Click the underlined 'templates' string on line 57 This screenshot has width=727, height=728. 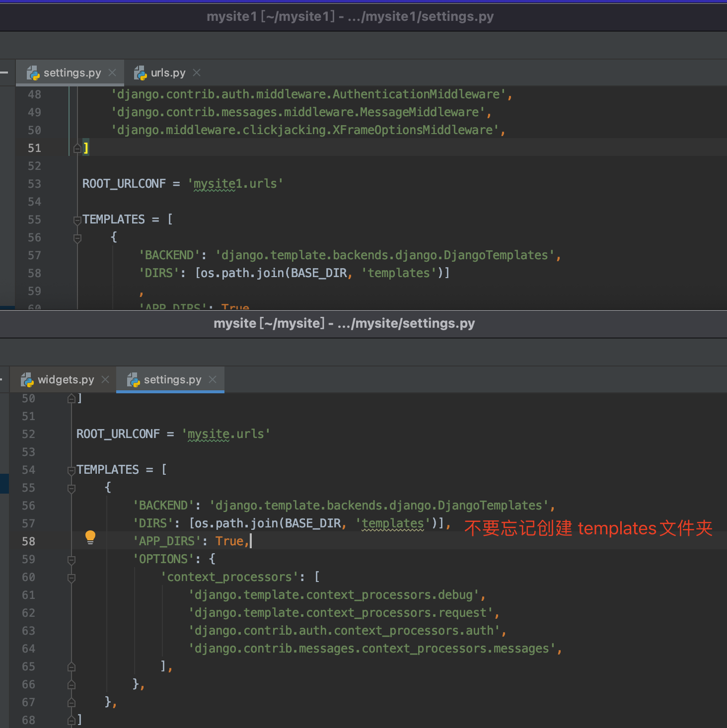pyautogui.click(x=393, y=523)
